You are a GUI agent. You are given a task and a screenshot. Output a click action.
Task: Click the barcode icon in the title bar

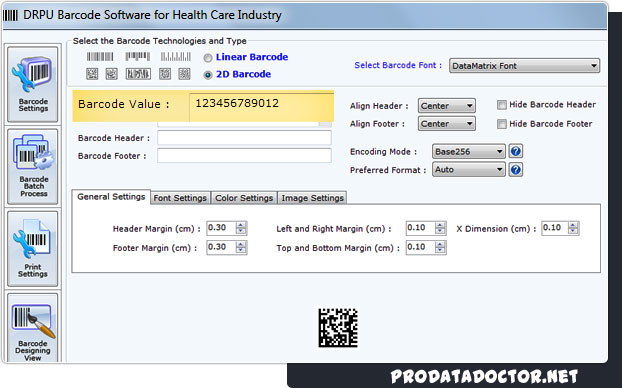coord(10,15)
